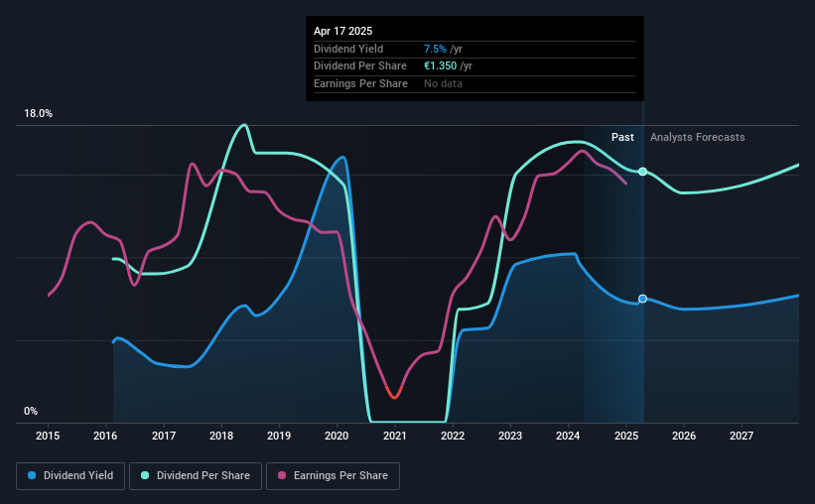815x504 pixels.
Task: Select the Dividend Per Share data point marker
Action: tap(643, 172)
